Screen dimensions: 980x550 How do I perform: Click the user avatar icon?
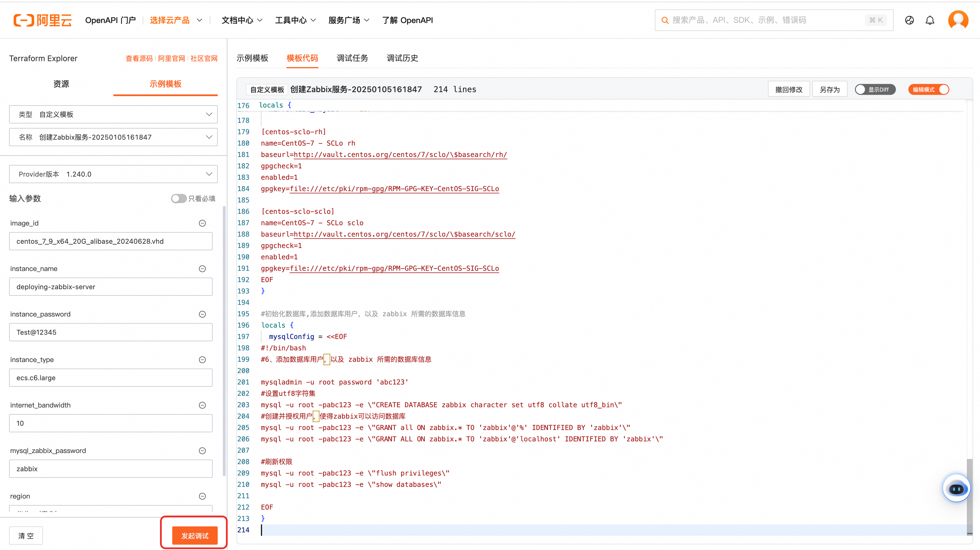[x=958, y=20]
